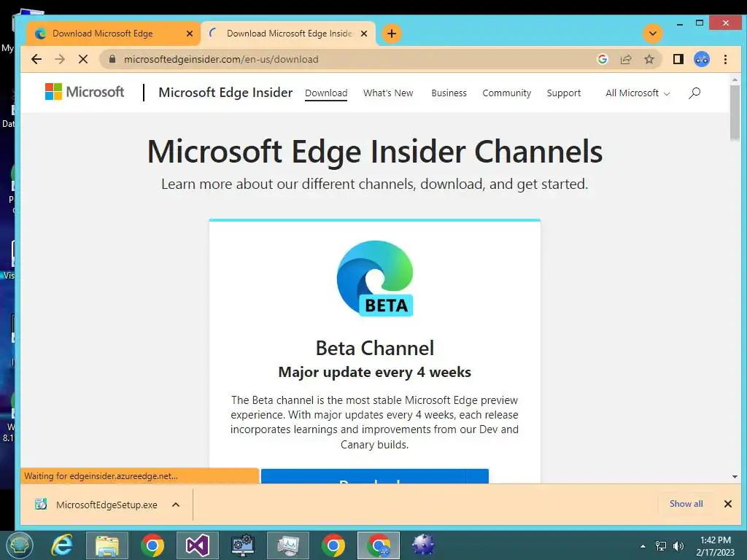Select Download Microsoft Edge Insider tab

(289, 34)
